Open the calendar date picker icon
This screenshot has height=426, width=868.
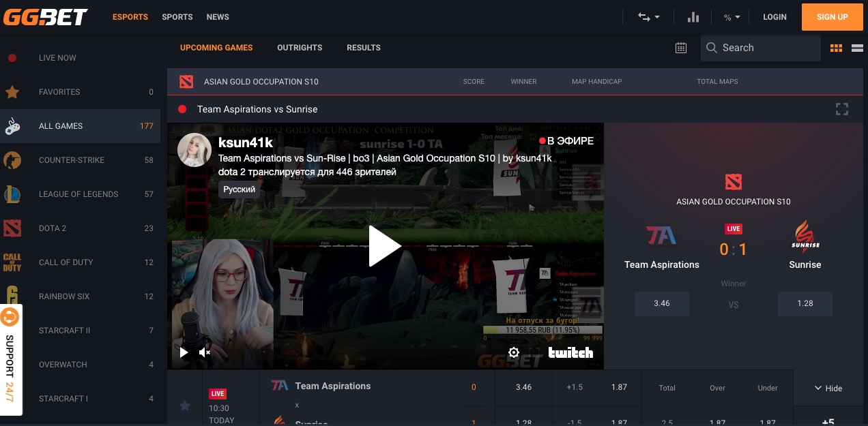[680, 48]
